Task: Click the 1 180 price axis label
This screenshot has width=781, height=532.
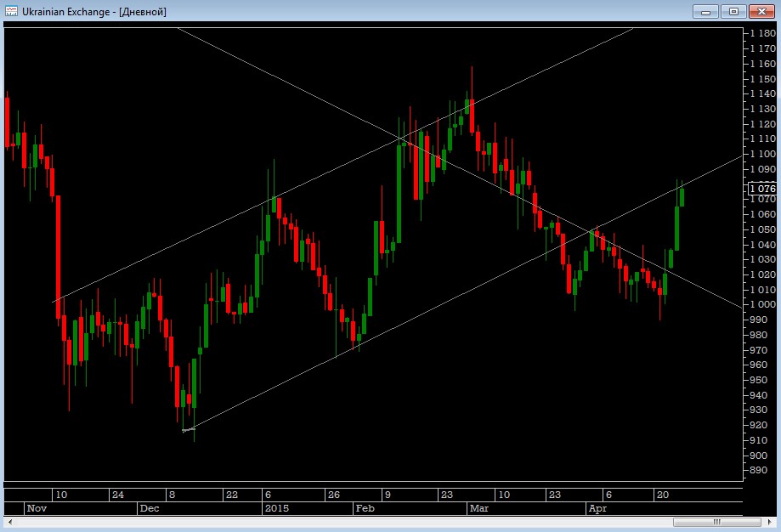Action: click(762, 33)
